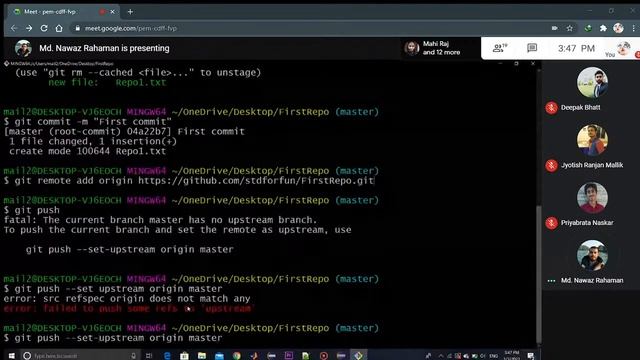Image resolution: width=640 pixels, height=360 pixels.
Task: Click the browser forward arrow
Action: pyautogui.click(x=29, y=28)
